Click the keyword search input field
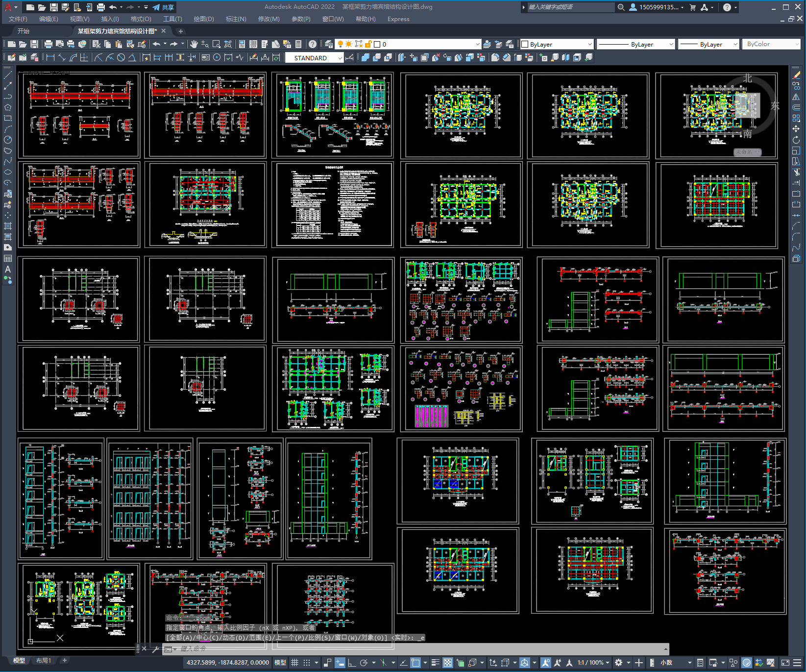Screen dimensions: 806x672 click(x=570, y=7)
